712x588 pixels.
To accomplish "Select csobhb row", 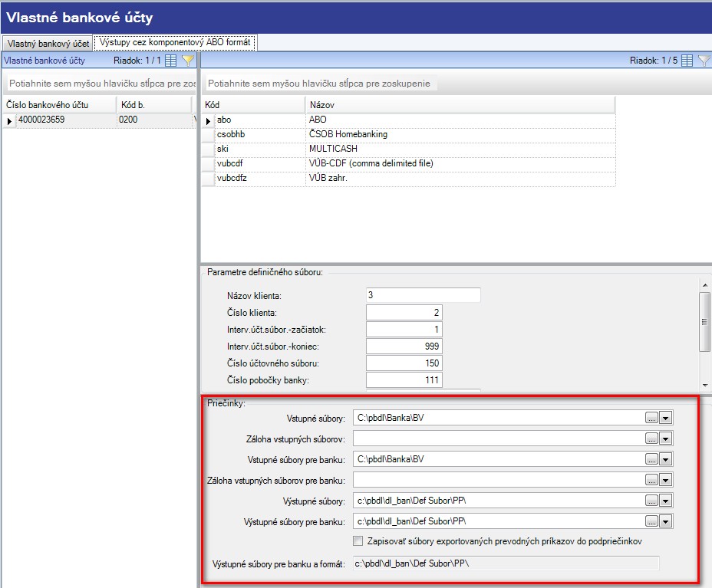I will [x=409, y=134].
